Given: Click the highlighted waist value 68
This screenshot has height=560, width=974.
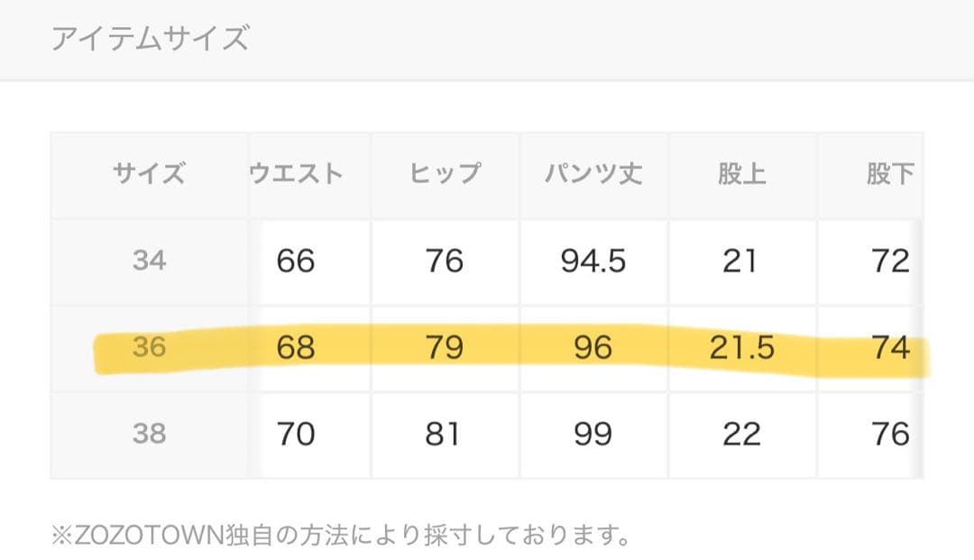Looking at the screenshot, I should (296, 347).
